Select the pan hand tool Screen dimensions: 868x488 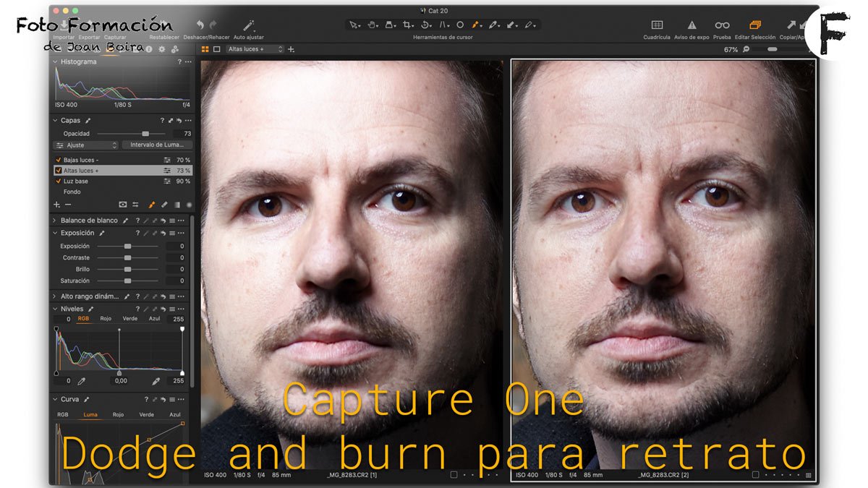click(x=372, y=25)
